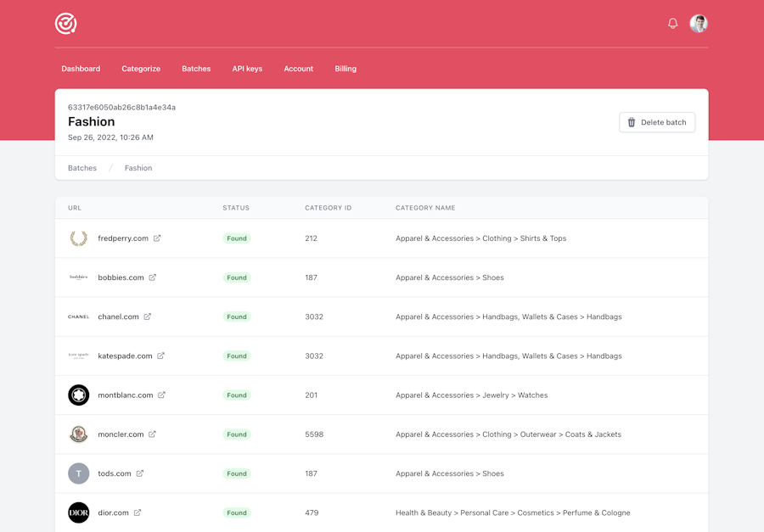This screenshot has height=532, width=764.
Task: Click Fashion in the breadcrumb
Action: point(138,168)
